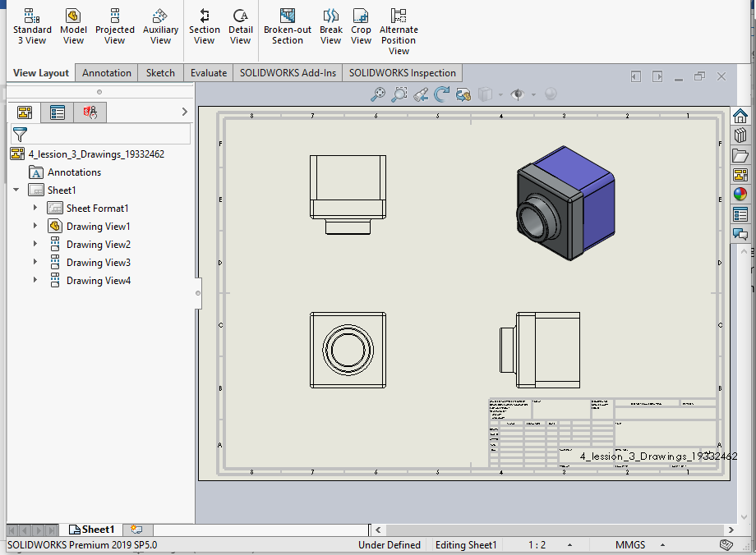The width and height of the screenshot is (756, 555).
Task: Toggle the FeatureManager filter bar
Action: coord(18,134)
